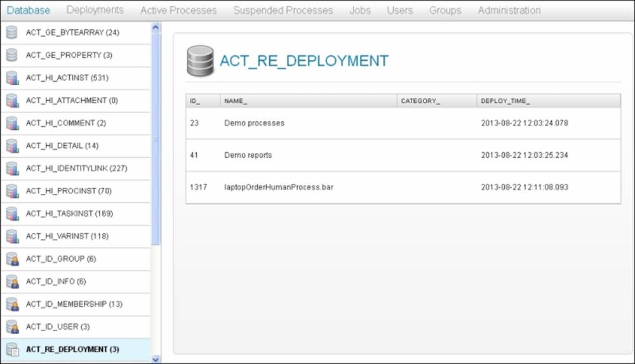Click the ACT_HI_COMMENT table icon

[x=12, y=123]
